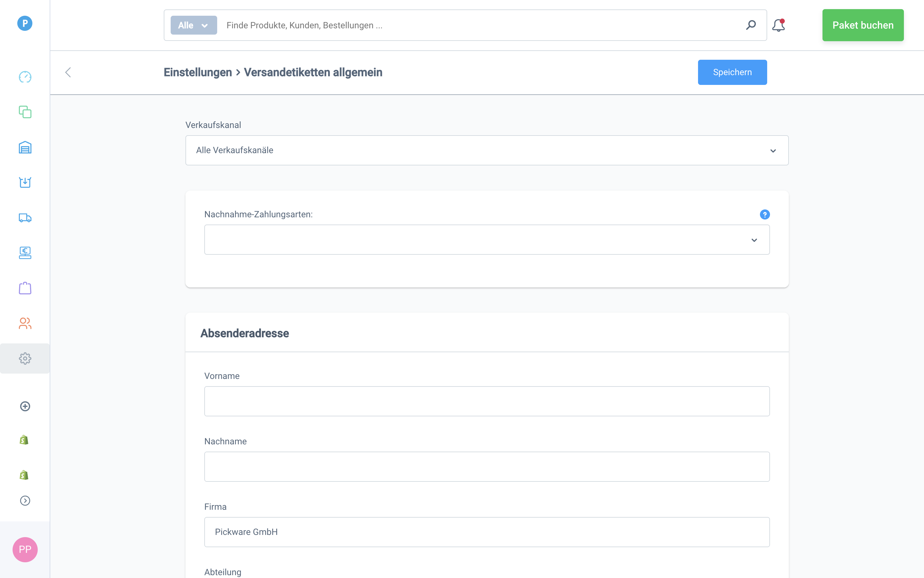Image resolution: width=924 pixels, height=578 pixels.
Task: Click the Speichern button
Action: point(732,72)
